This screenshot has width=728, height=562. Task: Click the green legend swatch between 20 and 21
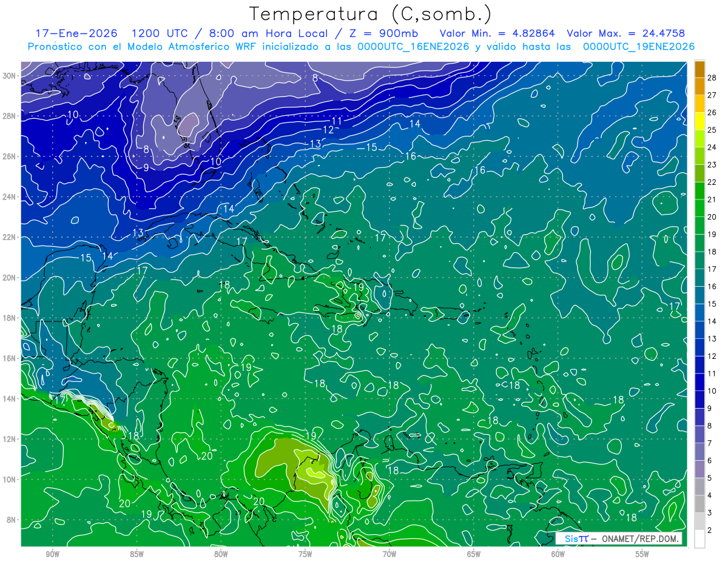point(700,208)
